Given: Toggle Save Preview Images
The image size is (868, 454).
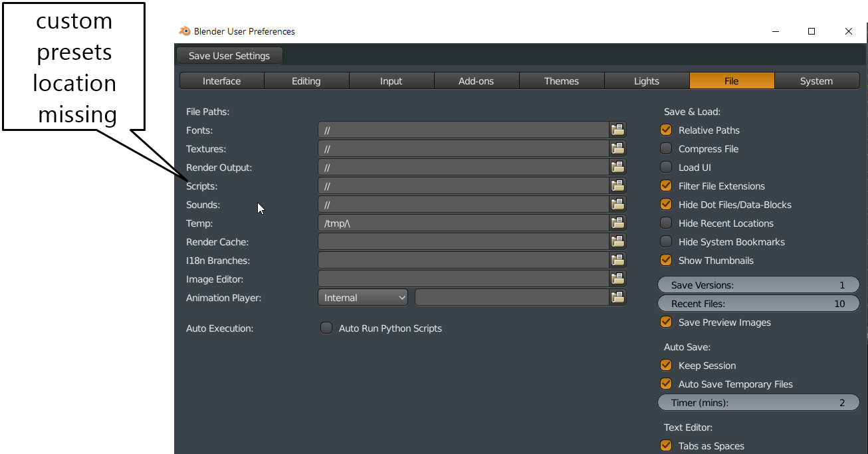Looking at the screenshot, I should point(666,322).
